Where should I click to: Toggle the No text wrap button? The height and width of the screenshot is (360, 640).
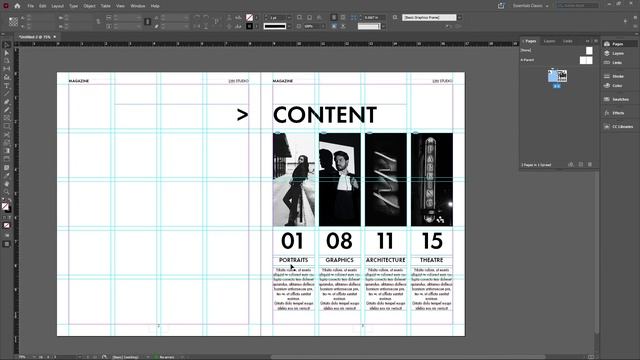[334, 18]
